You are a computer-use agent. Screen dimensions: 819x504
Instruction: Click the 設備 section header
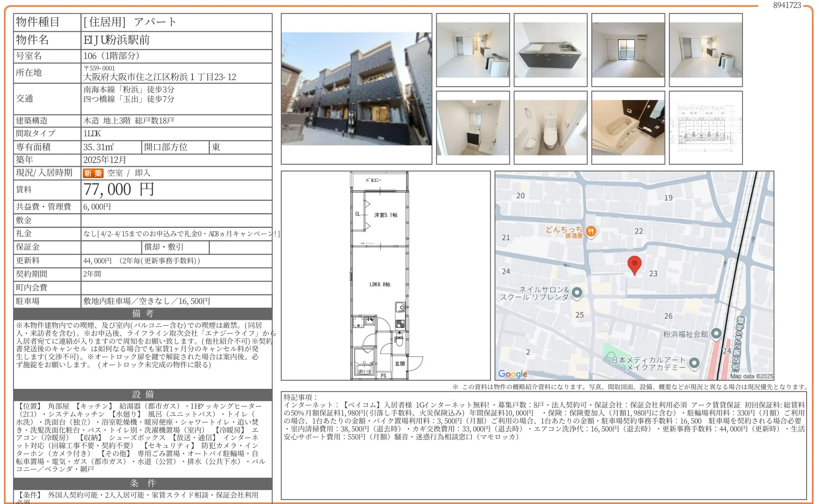(143, 394)
